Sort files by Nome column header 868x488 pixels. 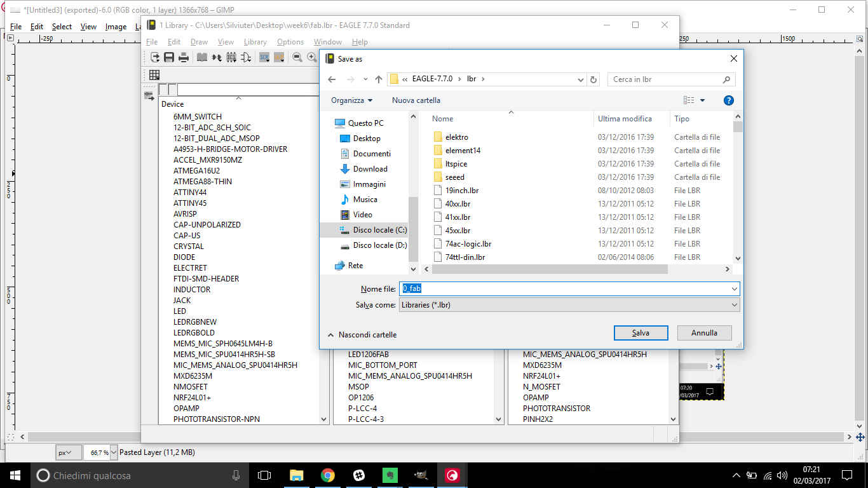click(442, 119)
